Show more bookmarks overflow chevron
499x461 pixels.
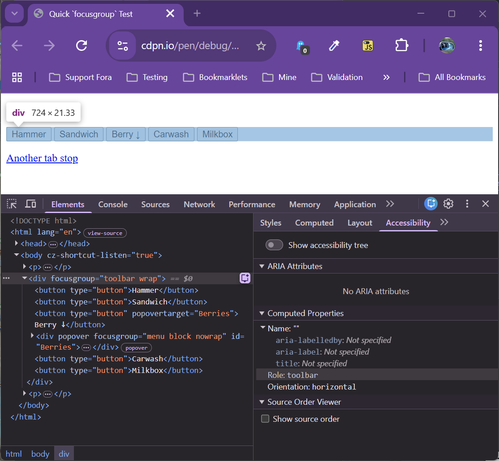pyautogui.click(x=386, y=77)
